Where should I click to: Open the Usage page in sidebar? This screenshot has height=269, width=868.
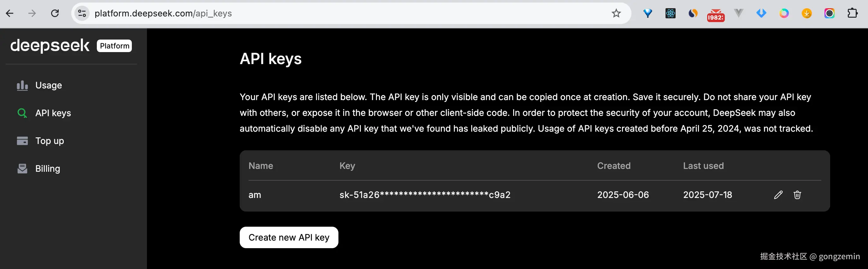pyautogui.click(x=49, y=85)
